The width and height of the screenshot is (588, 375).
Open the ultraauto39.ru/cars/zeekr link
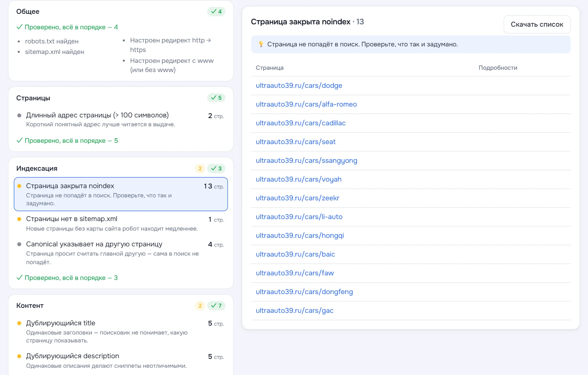pyautogui.click(x=297, y=198)
